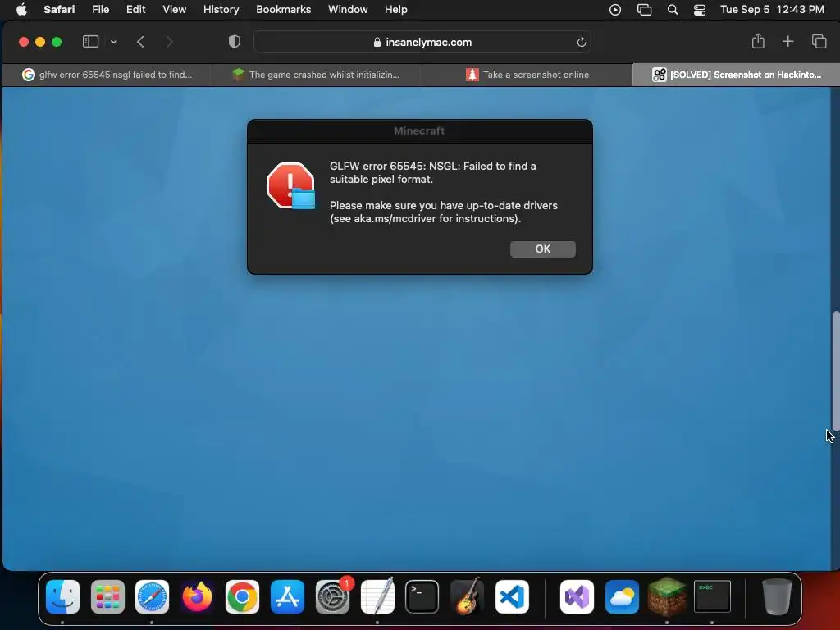Screen dimensions: 840x630
Task: Open System Settings from the Dock
Action: point(332,596)
